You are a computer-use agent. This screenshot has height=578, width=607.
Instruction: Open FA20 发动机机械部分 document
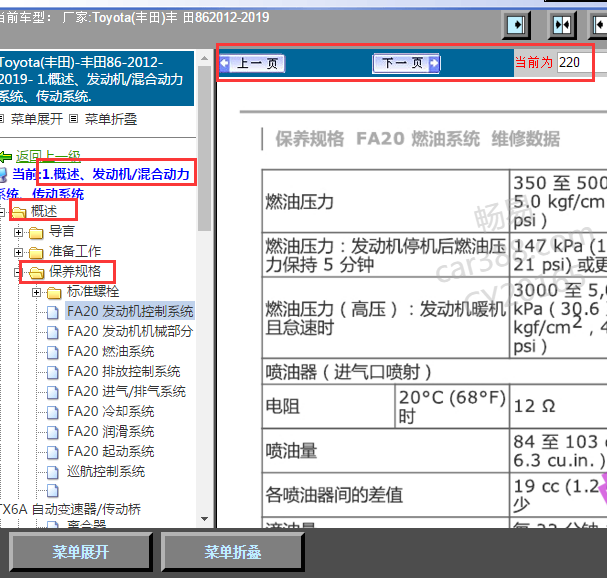pos(130,331)
